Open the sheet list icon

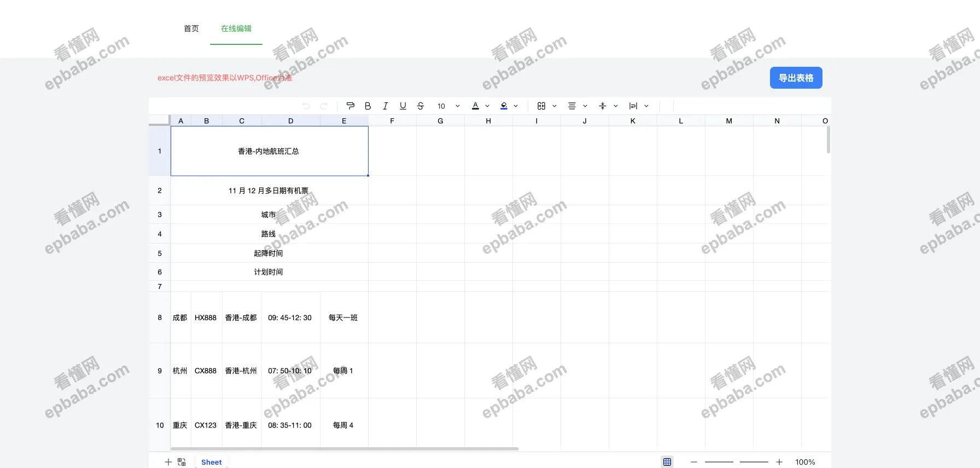click(182, 462)
